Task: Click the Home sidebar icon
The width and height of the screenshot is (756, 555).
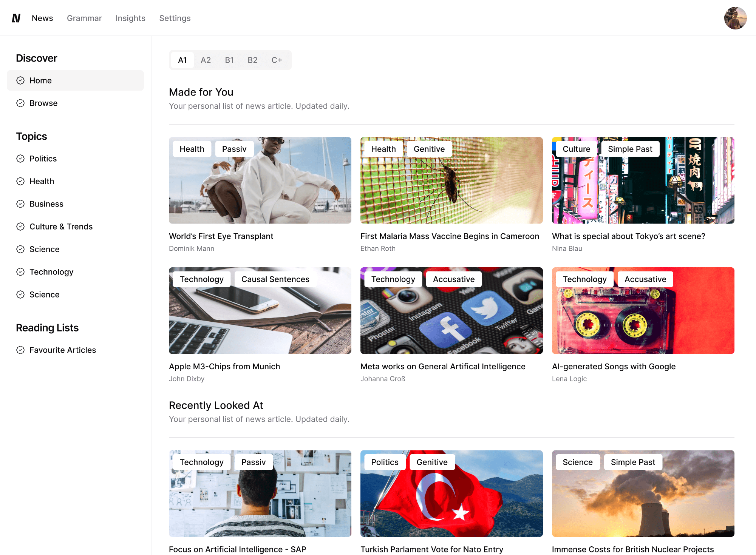Action: point(20,80)
